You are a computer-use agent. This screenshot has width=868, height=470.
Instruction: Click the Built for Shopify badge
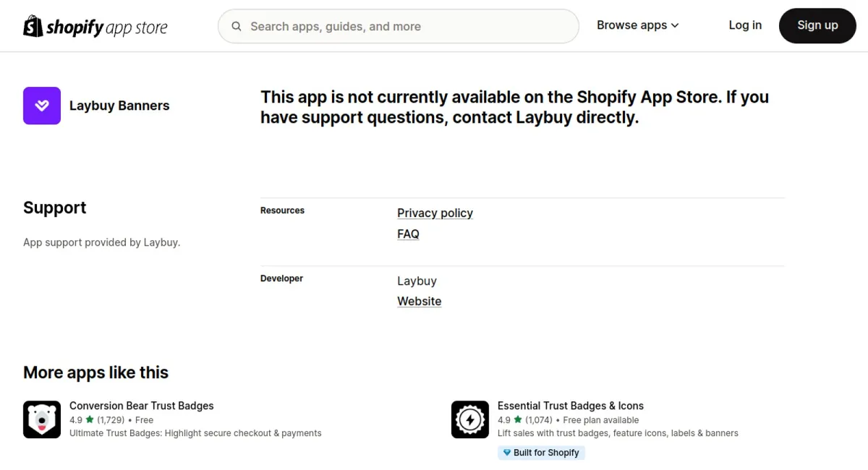(541, 453)
